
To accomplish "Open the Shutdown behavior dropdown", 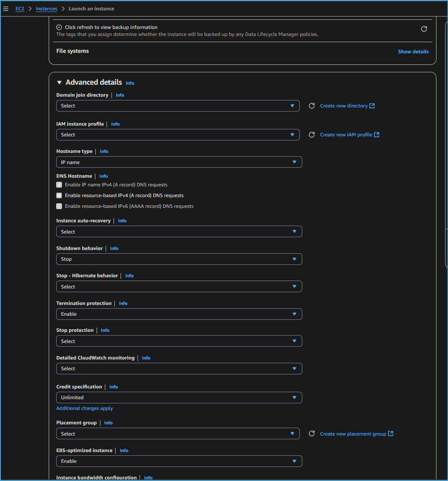I will point(179,259).
